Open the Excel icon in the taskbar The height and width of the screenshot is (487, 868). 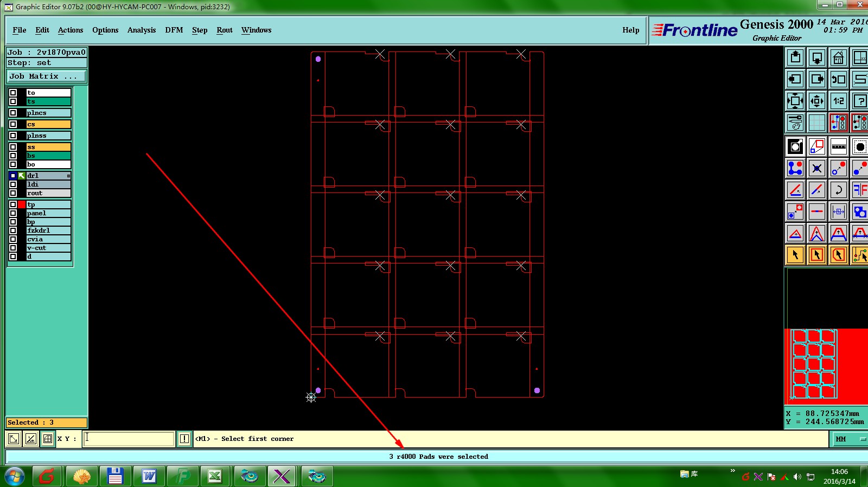coord(215,476)
